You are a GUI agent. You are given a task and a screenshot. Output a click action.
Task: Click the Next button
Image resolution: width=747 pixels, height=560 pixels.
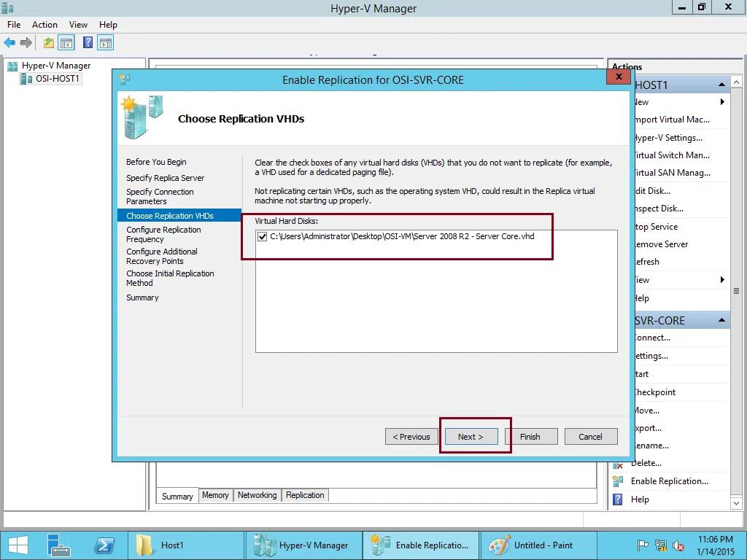[x=471, y=437]
